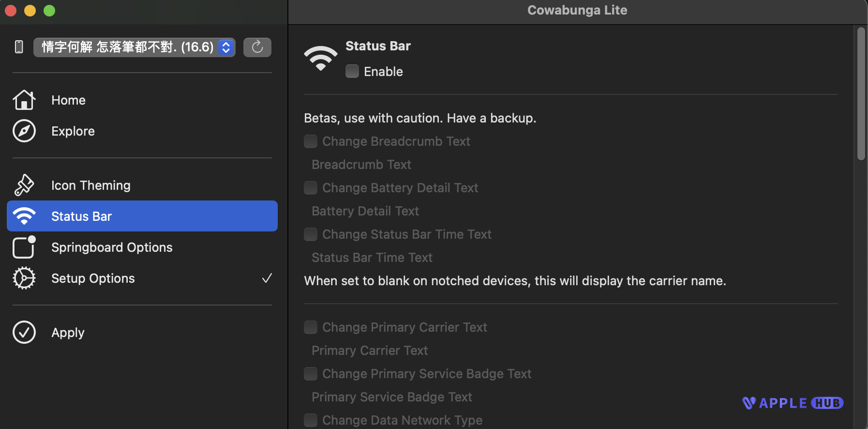
Task: Click the house icon next to Home
Action: (24, 100)
